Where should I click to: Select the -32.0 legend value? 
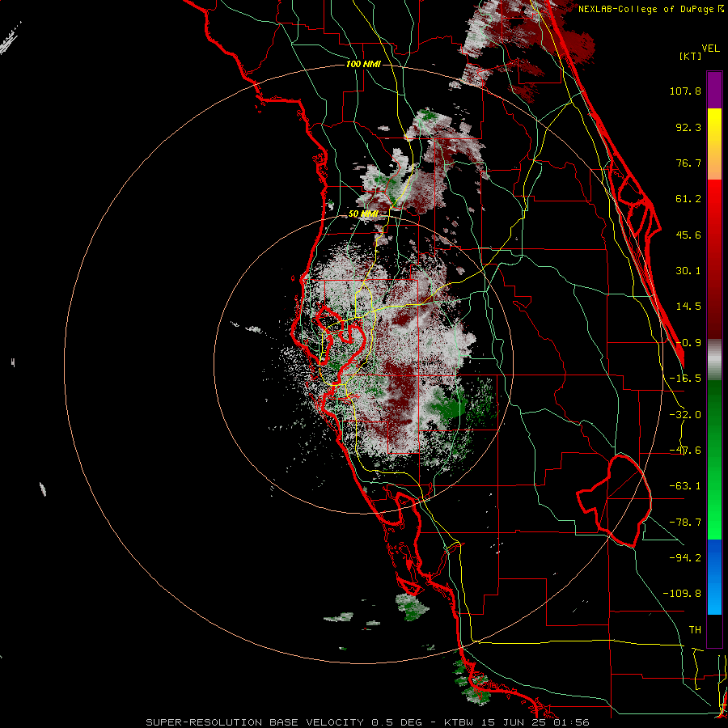click(685, 415)
